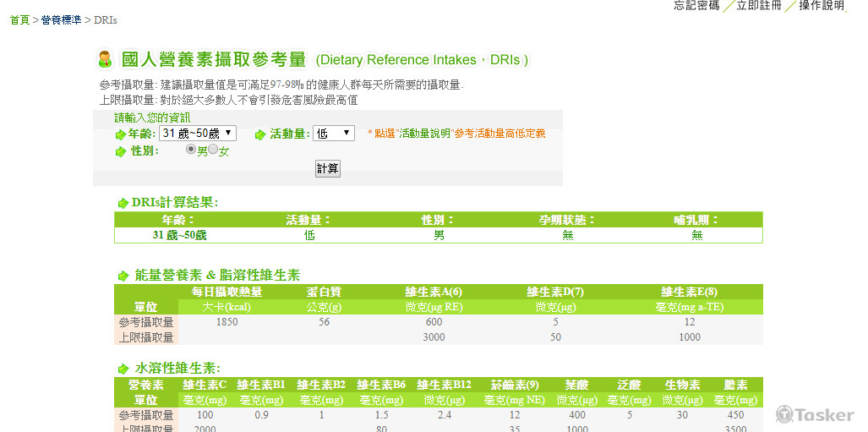Image resolution: width=868 pixels, height=432 pixels.
Task: Click the 維生素A(6) column header
Action: click(x=433, y=292)
